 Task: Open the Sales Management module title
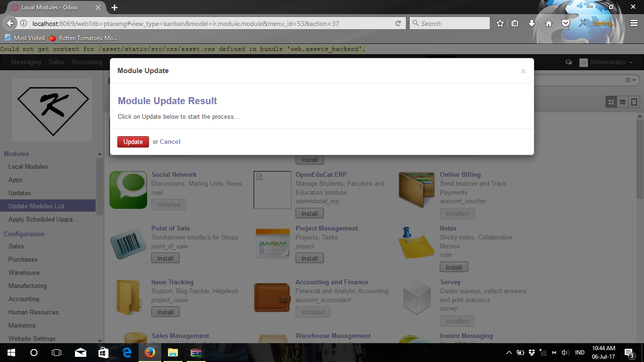pos(180,336)
